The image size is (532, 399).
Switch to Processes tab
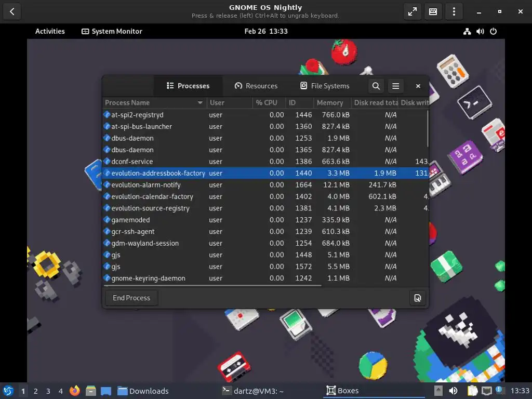[x=188, y=86]
